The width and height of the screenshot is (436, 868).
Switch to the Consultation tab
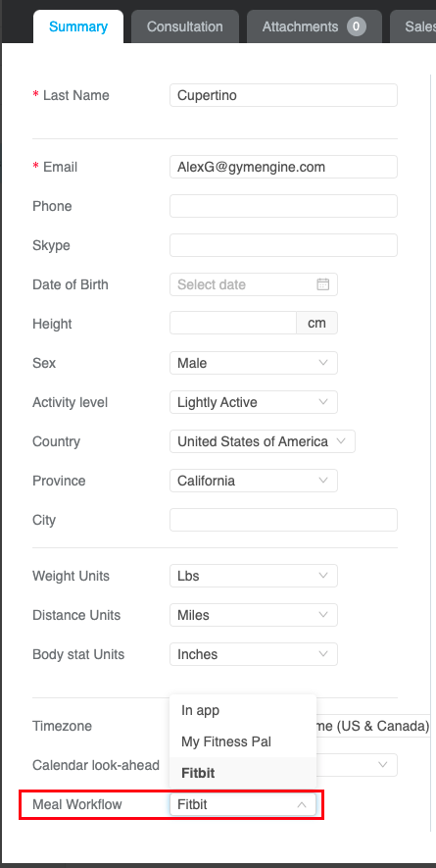pos(185,26)
